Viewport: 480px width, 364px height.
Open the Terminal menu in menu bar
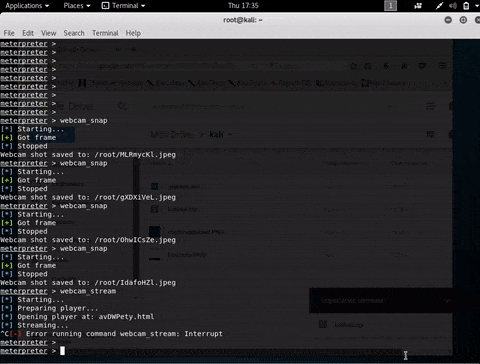coord(105,33)
